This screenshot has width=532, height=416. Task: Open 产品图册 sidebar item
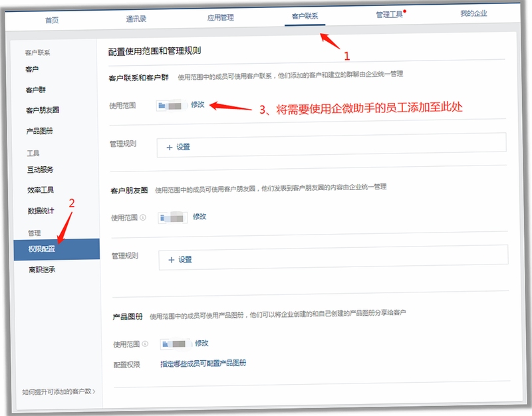tap(39, 131)
